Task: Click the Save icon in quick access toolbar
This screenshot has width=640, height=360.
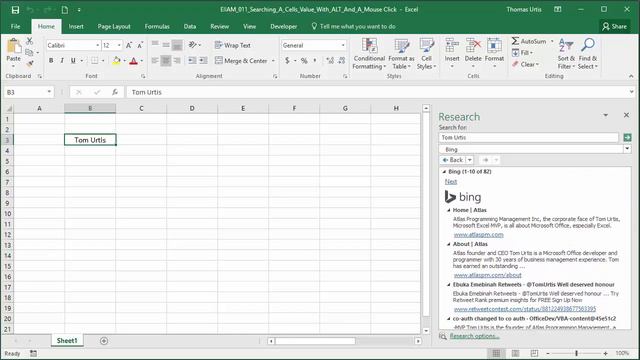Action: click(x=15, y=9)
